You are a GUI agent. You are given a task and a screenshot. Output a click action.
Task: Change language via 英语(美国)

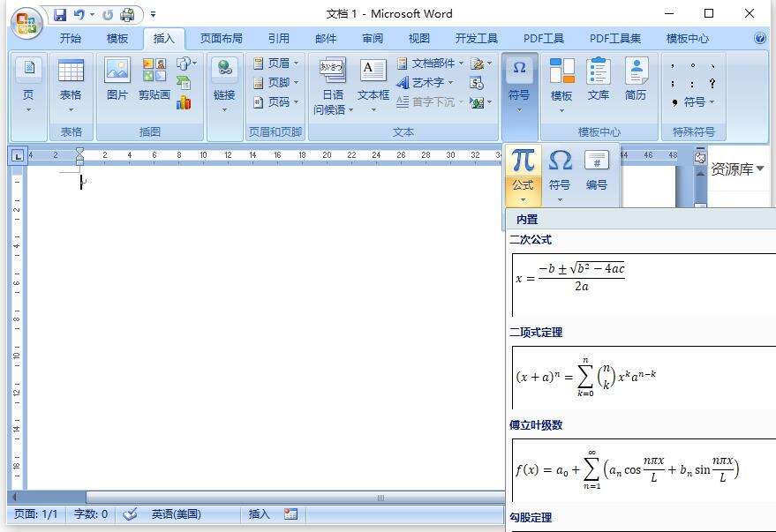(177, 514)
